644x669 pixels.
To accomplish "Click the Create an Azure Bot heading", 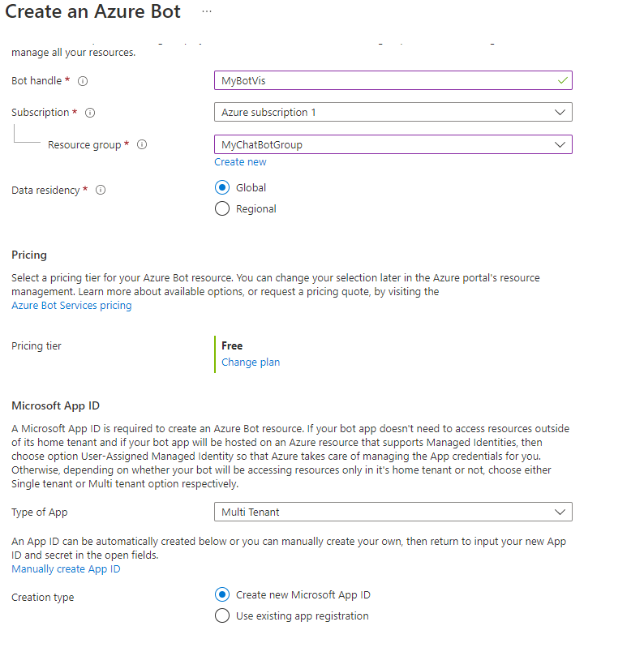I will pyautogui.click(x=93, y=11).
